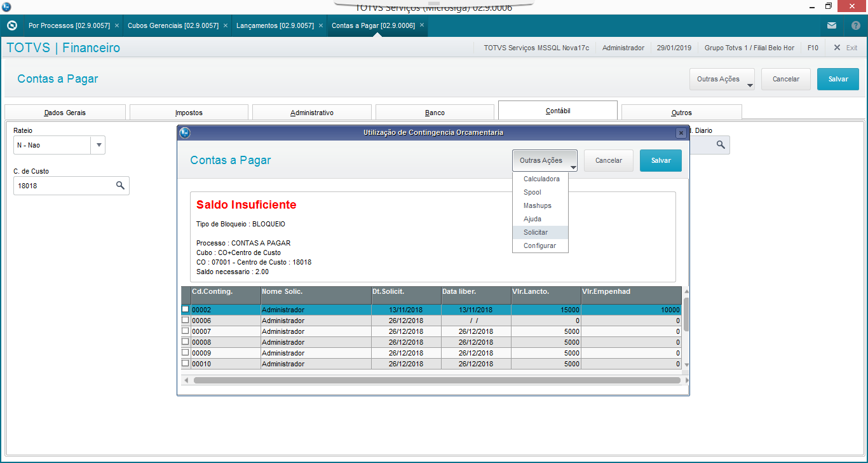Close the Lançamentos tab
The height and width of the screenshot is (463, 868).
coord(321,25)
